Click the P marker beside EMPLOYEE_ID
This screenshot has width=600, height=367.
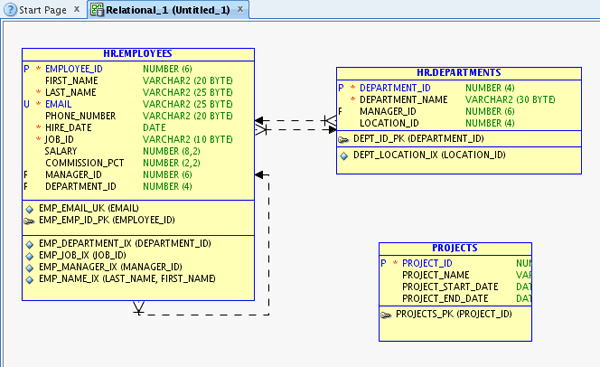26,69
